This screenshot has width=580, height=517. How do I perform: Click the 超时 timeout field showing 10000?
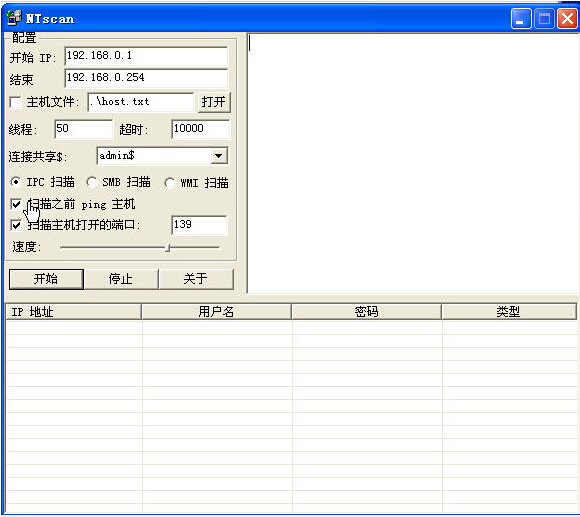(x=200, y=129)
